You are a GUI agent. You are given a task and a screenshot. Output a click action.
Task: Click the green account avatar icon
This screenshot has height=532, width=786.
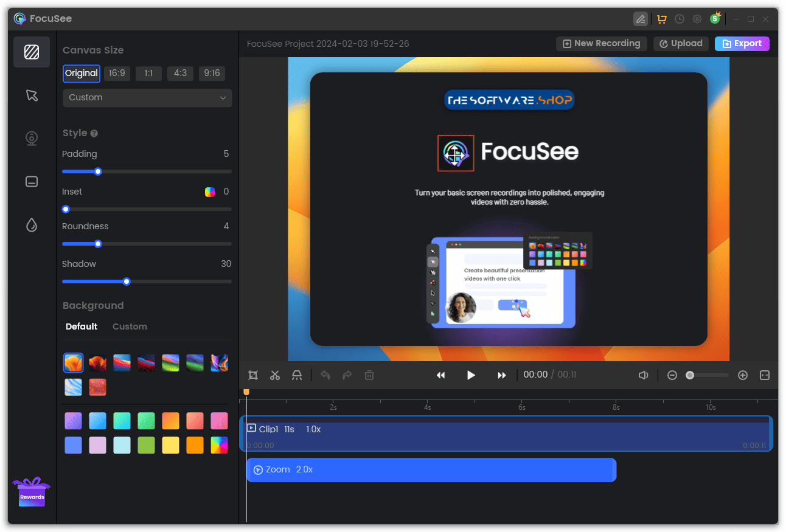tap(715, 18)
